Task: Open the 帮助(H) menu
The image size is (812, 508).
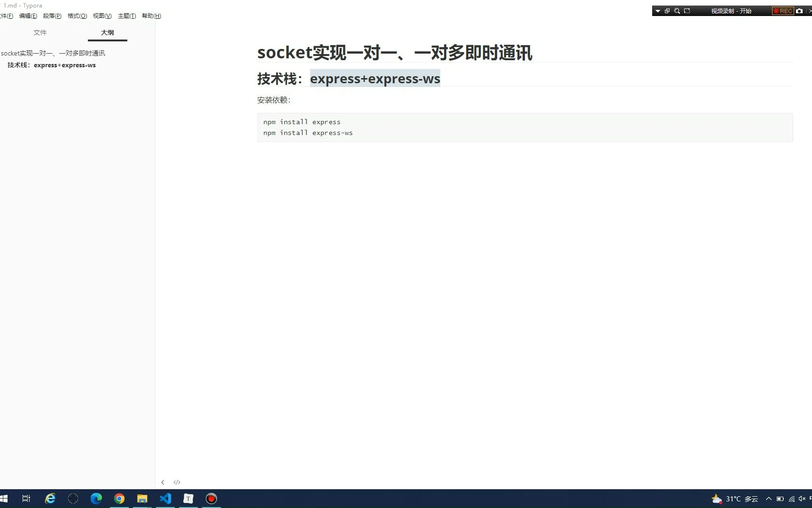Action: click(x=151, y=16)
